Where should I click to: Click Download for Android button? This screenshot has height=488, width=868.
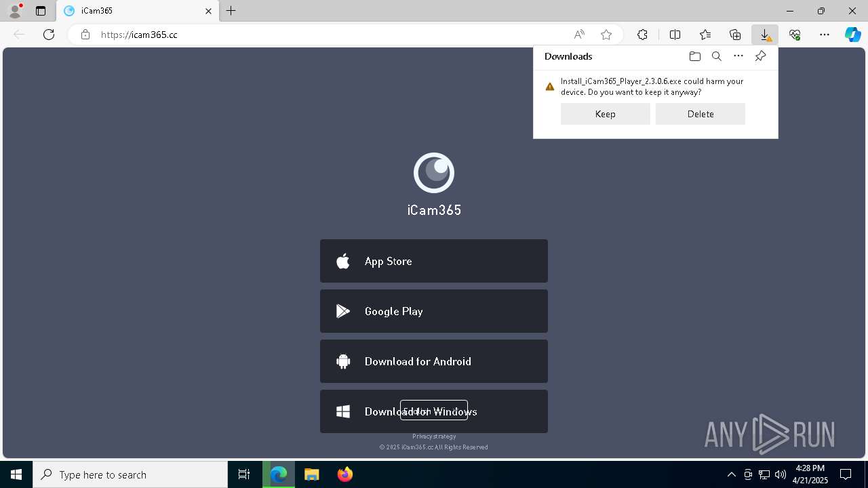434,361
